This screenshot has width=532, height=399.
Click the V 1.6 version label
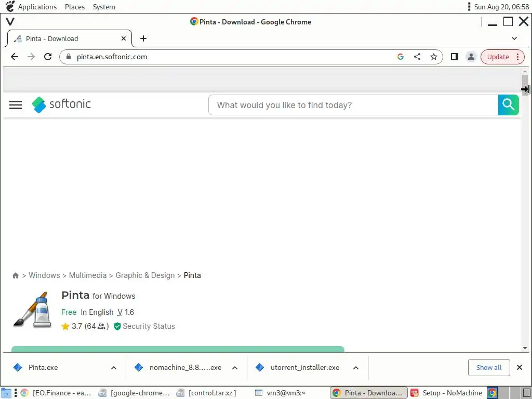coord(126,312)
